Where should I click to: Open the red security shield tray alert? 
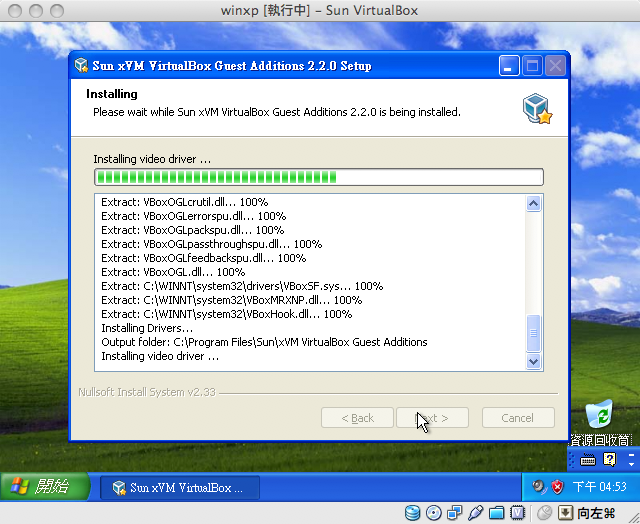click(557, 486)
